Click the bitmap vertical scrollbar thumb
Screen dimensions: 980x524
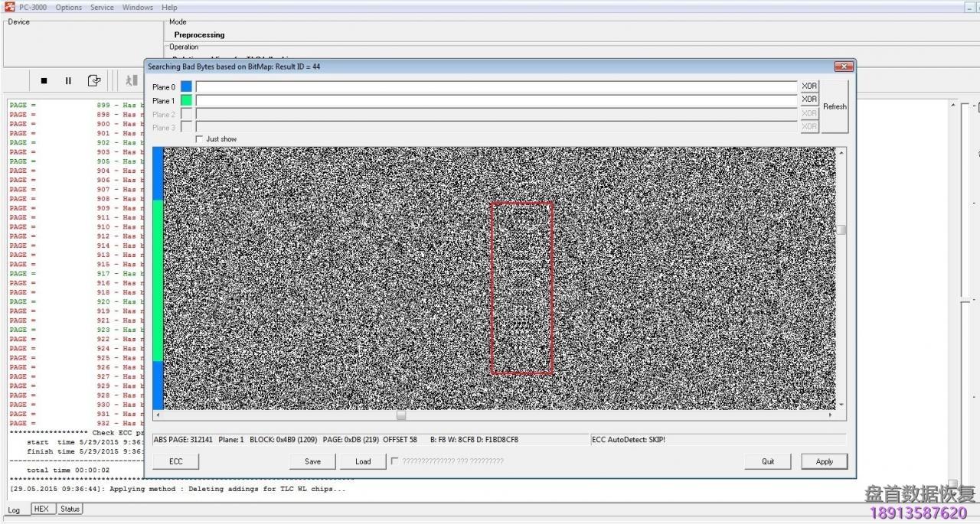(x=841, y=229)
